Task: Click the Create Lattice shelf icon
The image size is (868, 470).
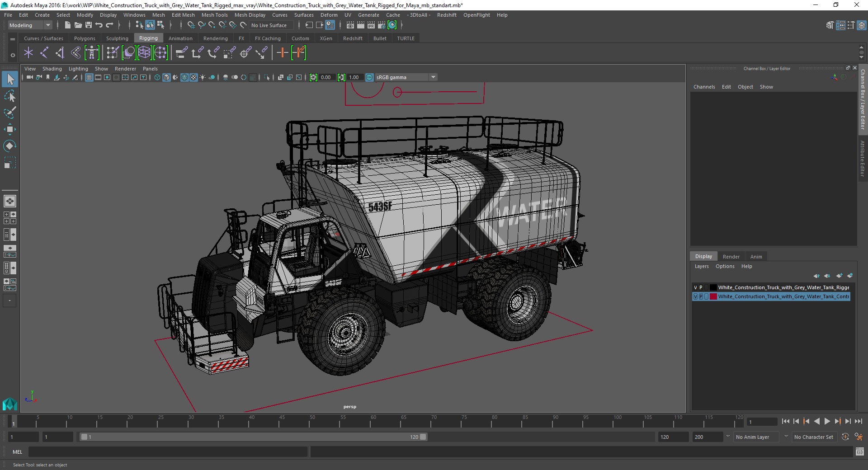Action: pos(144,53)
